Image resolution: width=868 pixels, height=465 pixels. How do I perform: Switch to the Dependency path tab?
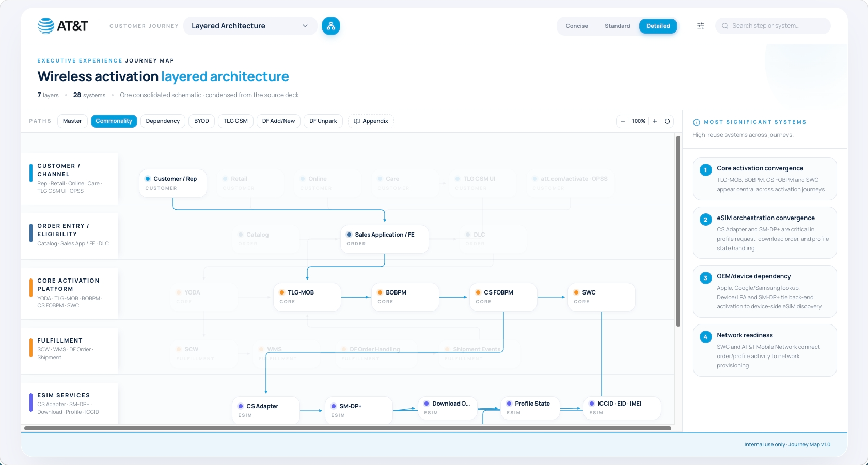(x=163, y=121)
